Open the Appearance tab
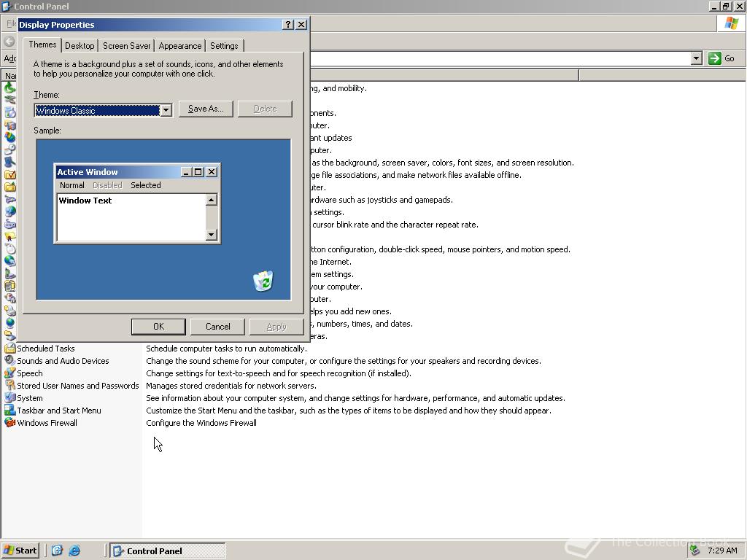 pyautogui.click(x=180, y=46)
